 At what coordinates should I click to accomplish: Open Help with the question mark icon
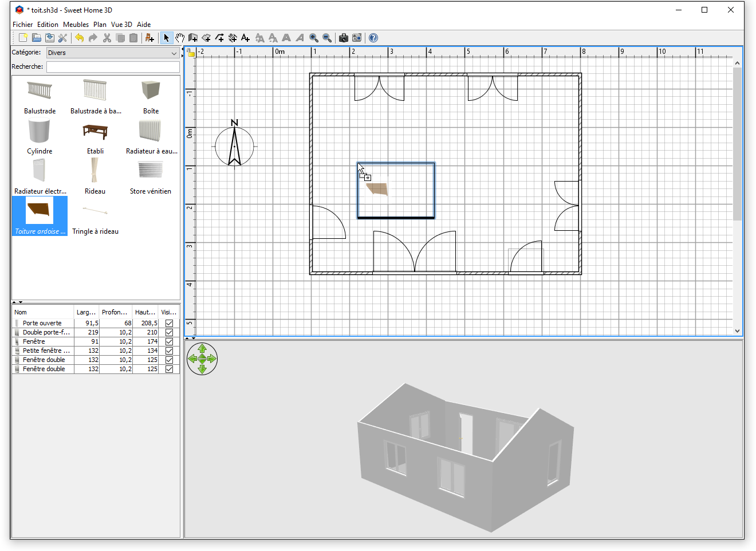pos(373,38)
